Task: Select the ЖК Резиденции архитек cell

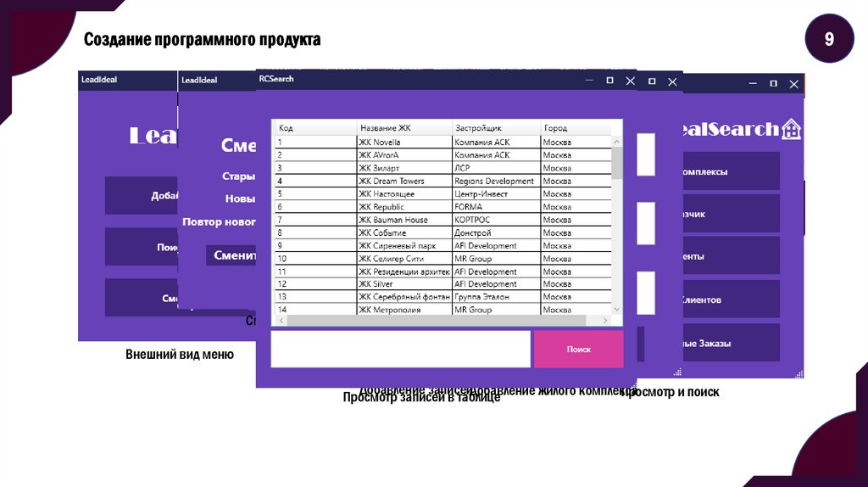Action: click(x=404, y=271)
